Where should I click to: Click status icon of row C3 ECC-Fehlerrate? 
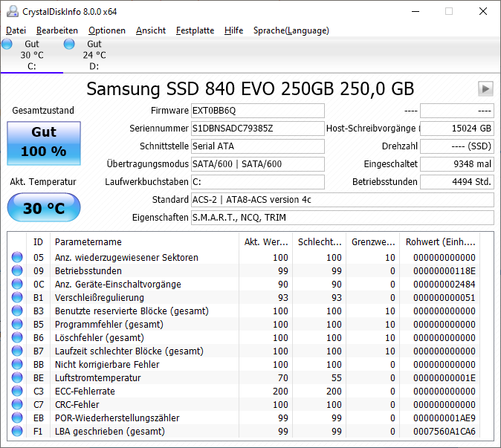tap(17, 391)
